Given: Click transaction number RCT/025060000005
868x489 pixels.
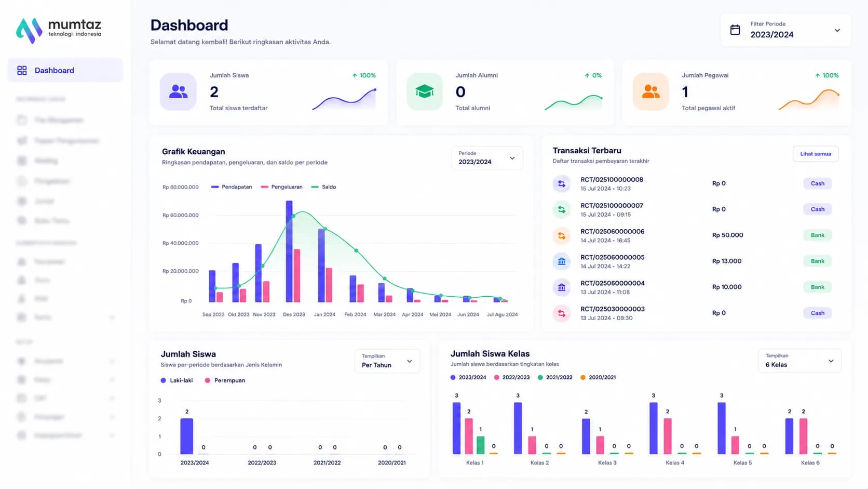Looking at the screenshot, I should point(612,258).
